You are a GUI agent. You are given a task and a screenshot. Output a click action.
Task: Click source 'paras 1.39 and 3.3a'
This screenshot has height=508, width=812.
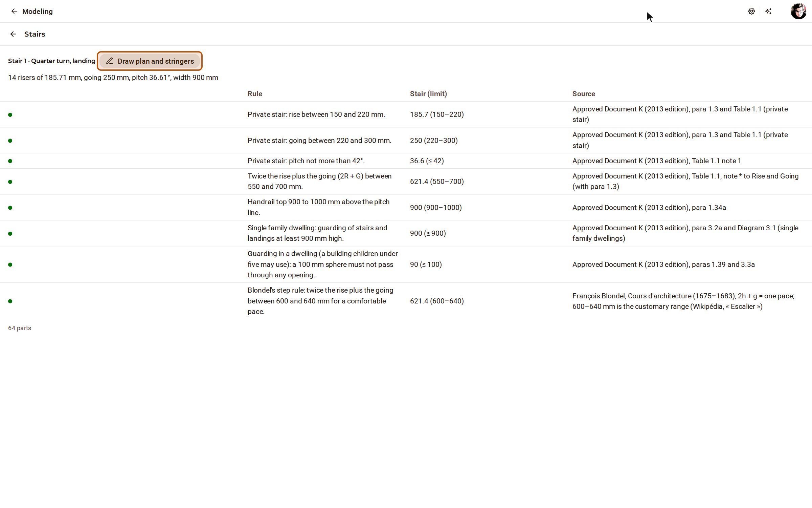click(x=723, y=264)
